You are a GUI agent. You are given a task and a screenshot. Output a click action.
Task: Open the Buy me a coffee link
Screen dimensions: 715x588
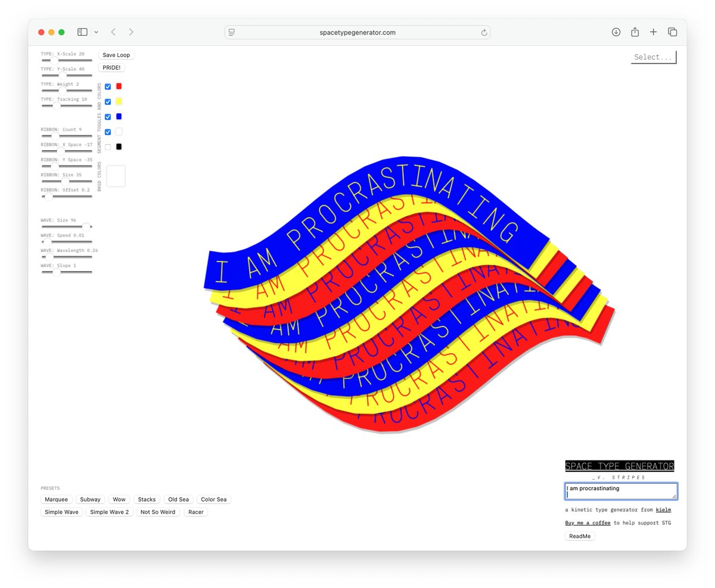tap(587, 523)
